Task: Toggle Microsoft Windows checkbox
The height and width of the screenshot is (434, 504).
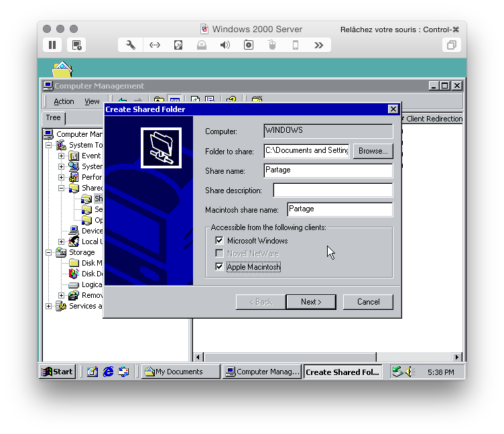Action: pos(219,240)
